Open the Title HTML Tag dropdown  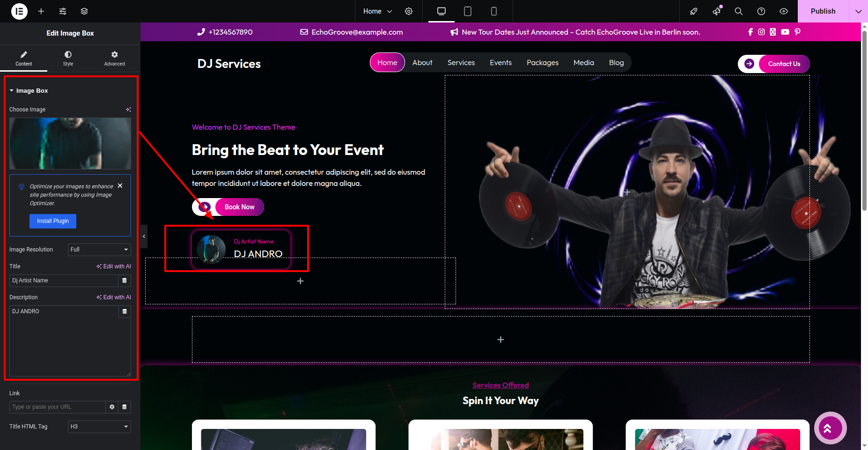point(99,427)
